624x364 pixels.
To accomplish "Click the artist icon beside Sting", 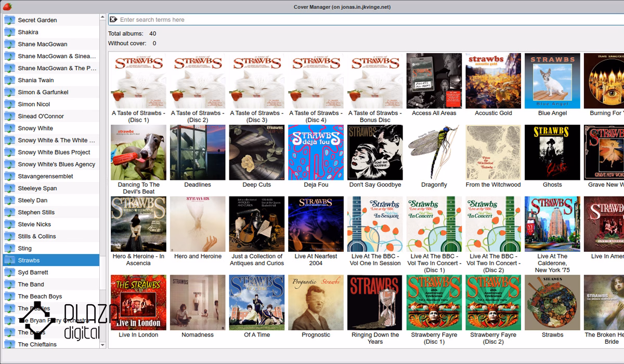I will coord(9,249).
